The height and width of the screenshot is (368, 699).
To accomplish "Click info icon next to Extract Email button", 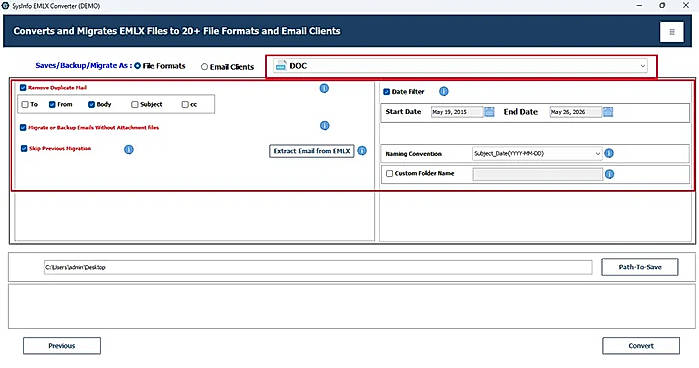I will pos(362,151).
